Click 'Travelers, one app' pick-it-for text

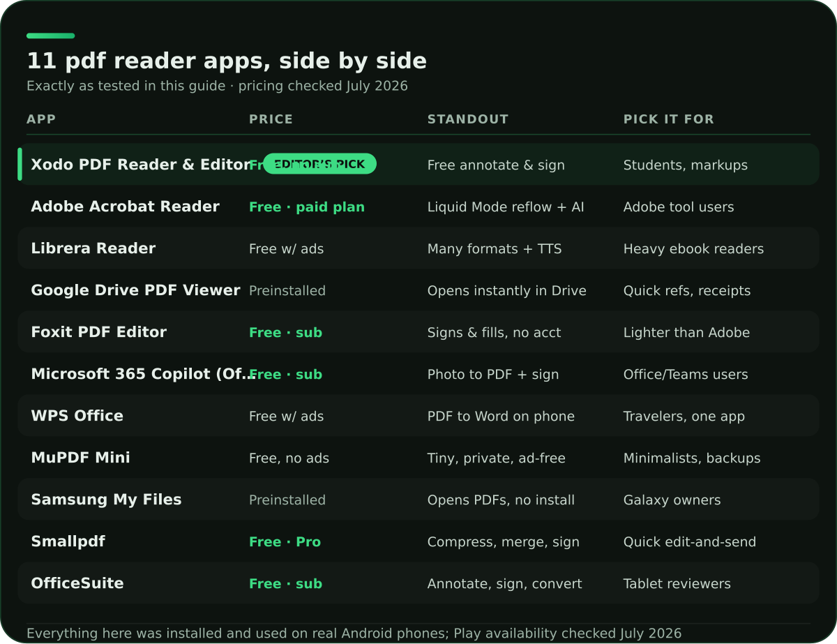pyautogui.click(x=684, y=417)
